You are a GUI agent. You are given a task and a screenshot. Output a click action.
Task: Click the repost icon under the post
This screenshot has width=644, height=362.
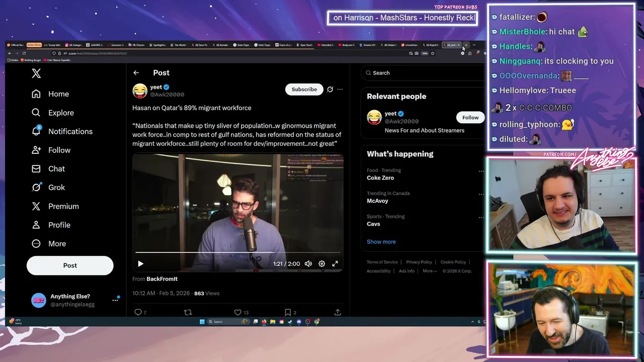coord(188,312)
